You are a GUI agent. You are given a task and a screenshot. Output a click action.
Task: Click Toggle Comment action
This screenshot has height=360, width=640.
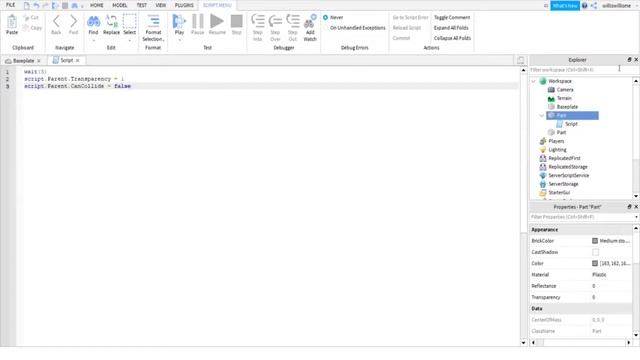(452, 18)
